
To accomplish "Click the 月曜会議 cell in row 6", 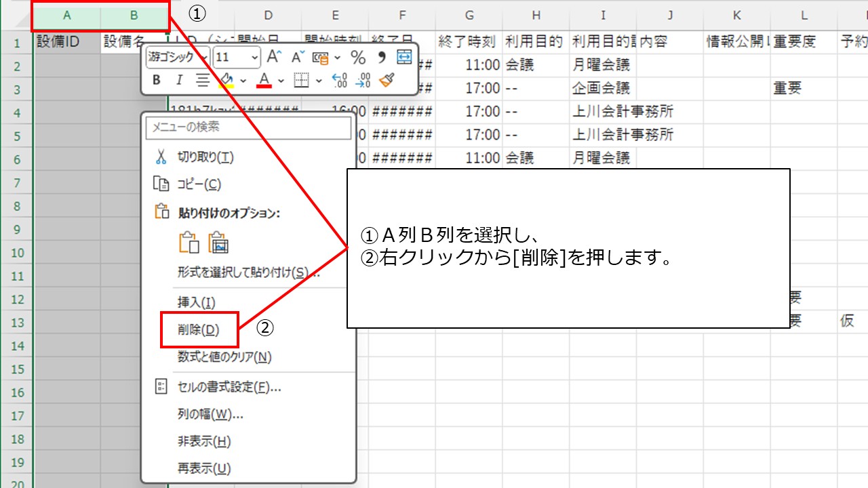I will pos(603,159).
